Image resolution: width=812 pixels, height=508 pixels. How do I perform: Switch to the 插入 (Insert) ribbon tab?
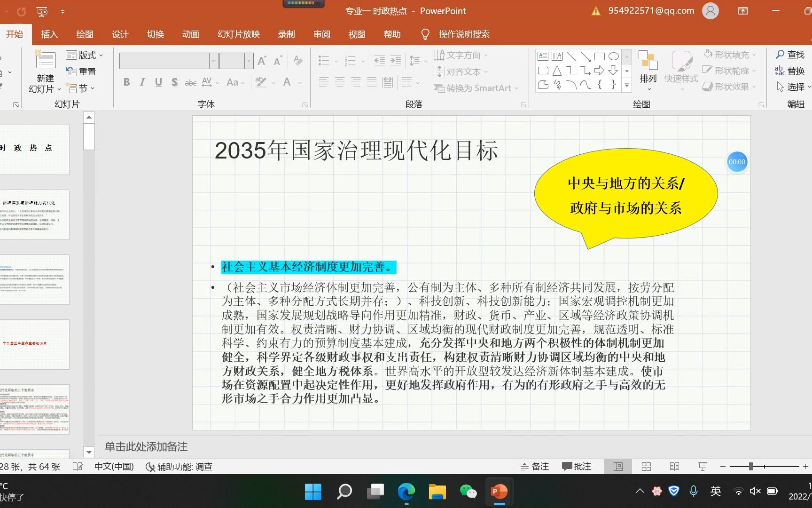(x=49, y=34)
